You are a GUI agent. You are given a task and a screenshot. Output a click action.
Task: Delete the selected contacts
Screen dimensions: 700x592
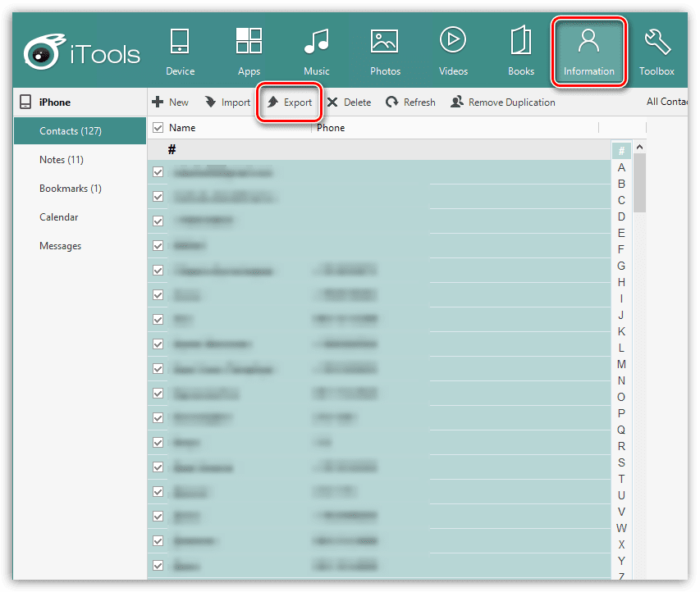349,102
